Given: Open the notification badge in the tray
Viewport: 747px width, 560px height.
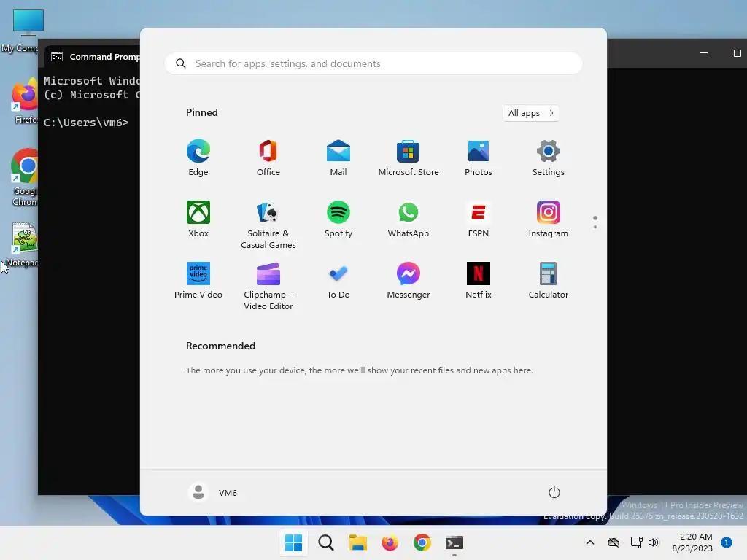Looking at the screenshot, I should pos(726,542).
